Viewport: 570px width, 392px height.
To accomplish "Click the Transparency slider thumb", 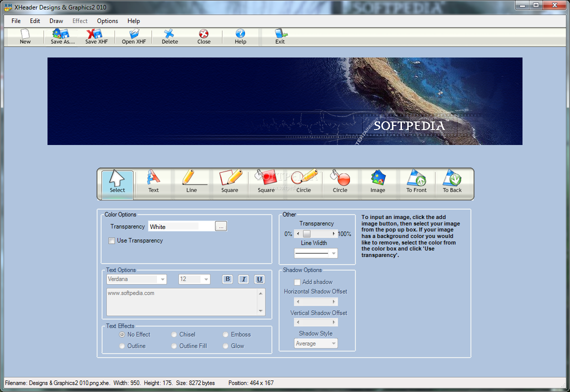I will point(307,234).
